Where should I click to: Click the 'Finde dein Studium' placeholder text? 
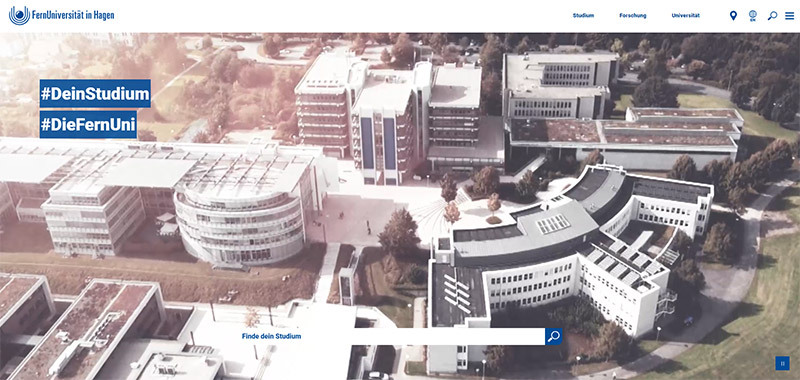click(x=271, y=336)
